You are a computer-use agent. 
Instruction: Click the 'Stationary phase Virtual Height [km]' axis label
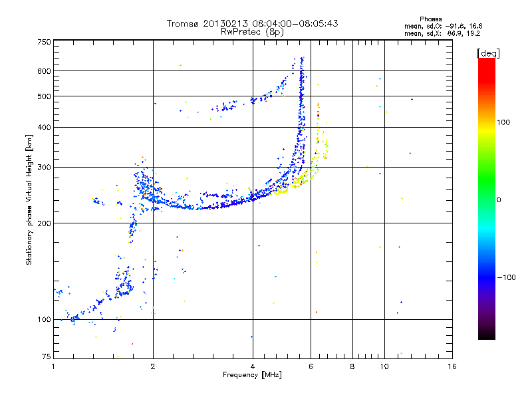click(29, 199)
